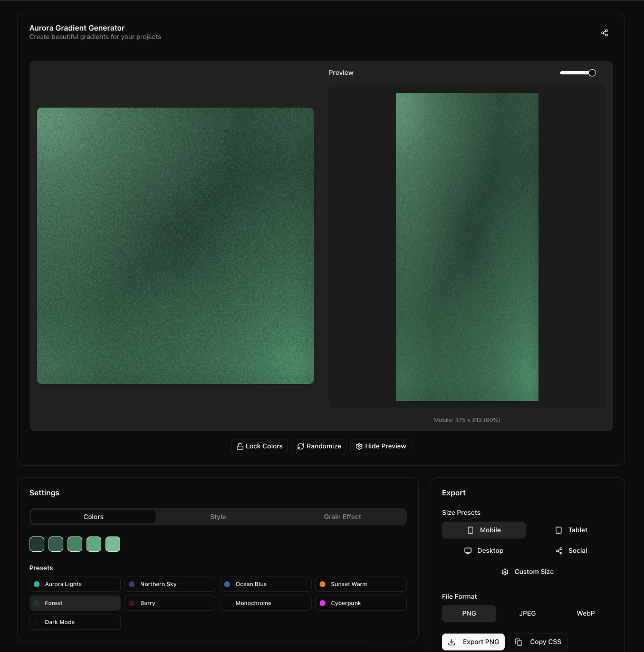Apply the Berry preset
The image size is (644, 652).
click(x=170, y=603)
